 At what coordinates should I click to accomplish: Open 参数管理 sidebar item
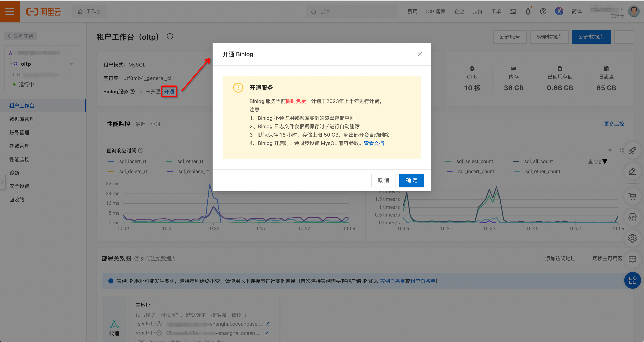pos(19,146)
